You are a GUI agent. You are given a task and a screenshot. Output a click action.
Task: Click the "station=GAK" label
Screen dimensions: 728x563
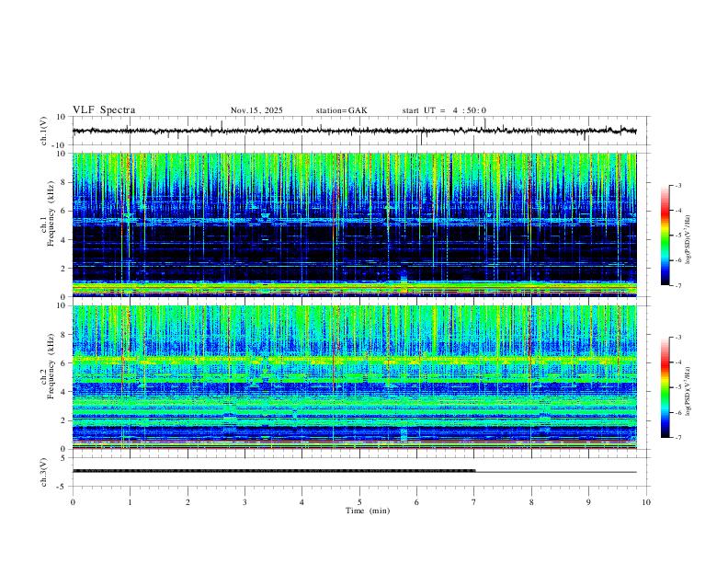(341, 110)
